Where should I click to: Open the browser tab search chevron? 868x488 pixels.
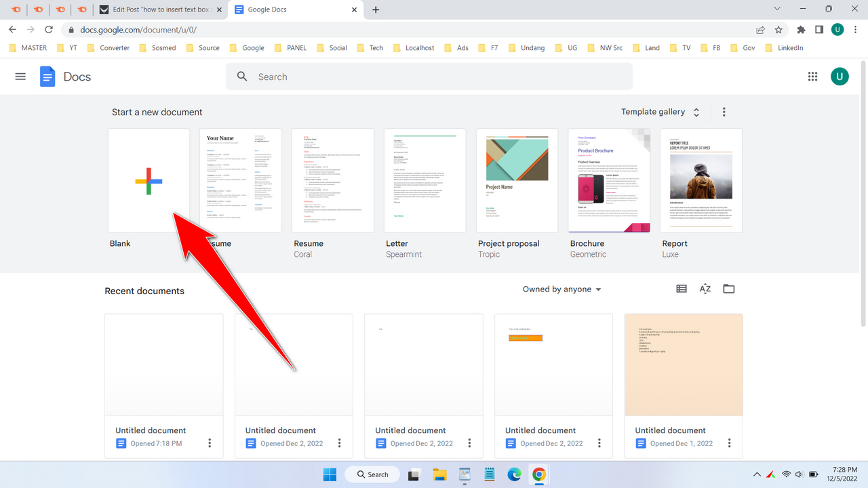[776, 9]
